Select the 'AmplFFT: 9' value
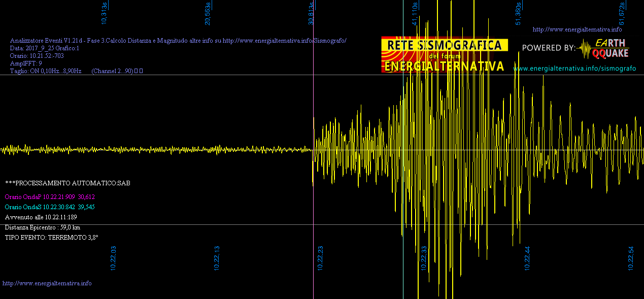Viewport: 644px width, 299px height. click(x=26, y=63)
